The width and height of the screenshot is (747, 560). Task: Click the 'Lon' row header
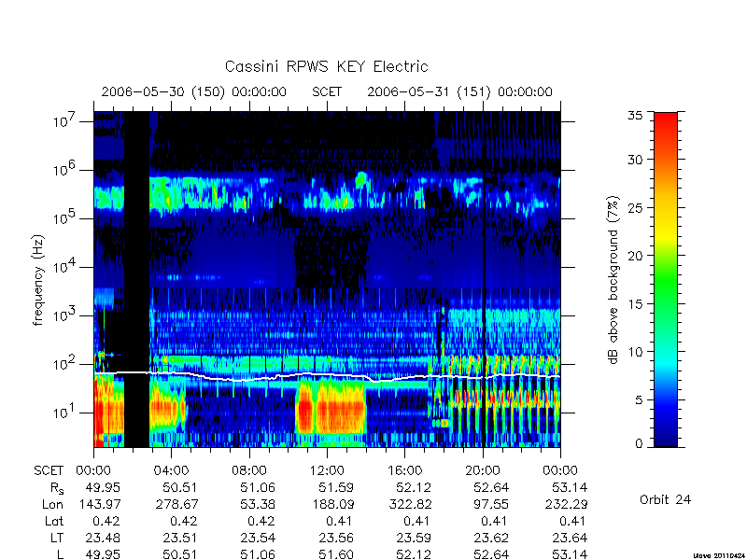(52, 504)
